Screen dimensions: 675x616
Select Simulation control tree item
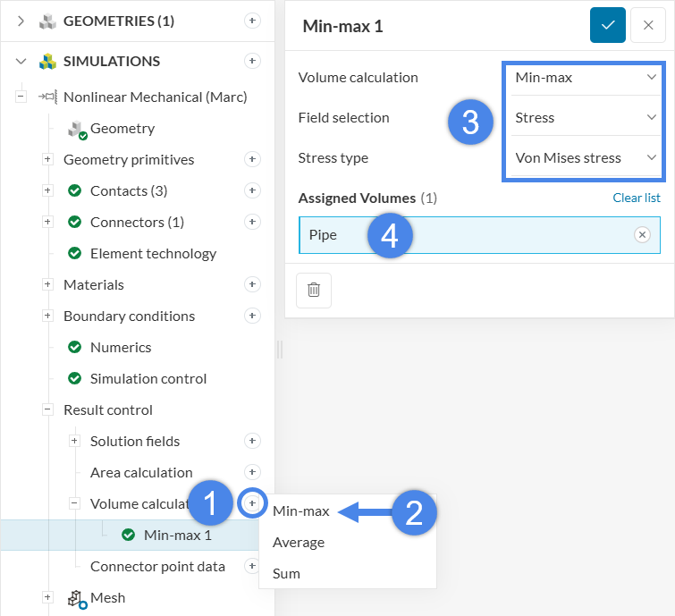coord(148,378)
